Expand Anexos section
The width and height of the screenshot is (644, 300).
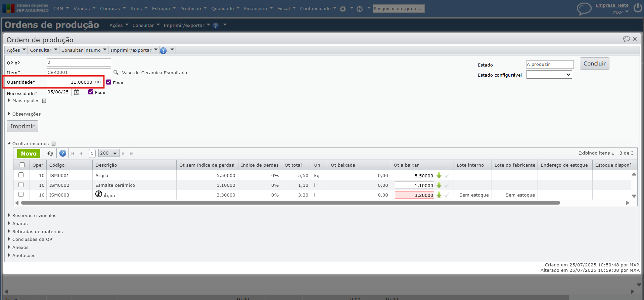pos(18,248)
